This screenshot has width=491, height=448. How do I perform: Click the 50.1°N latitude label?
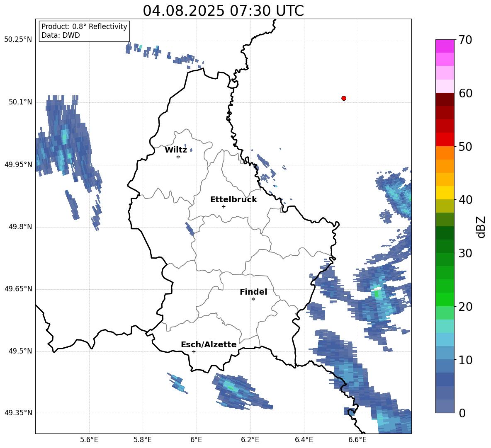pyautogui.click(x=20, y=102)
